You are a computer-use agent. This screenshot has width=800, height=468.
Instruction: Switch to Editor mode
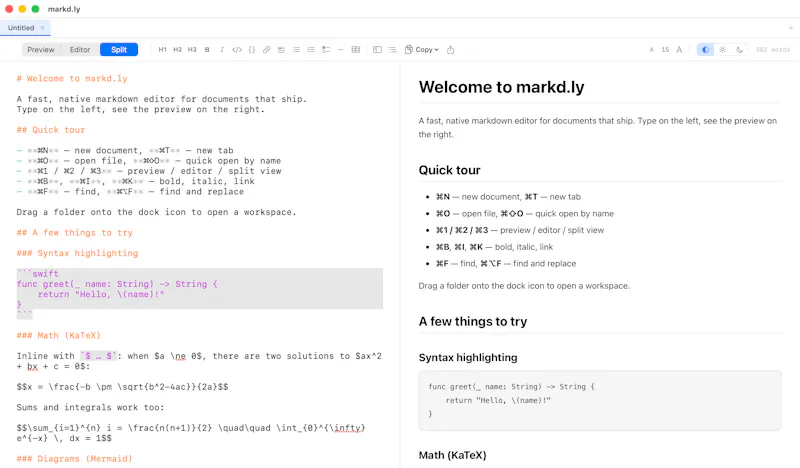[x=80, y=50]
